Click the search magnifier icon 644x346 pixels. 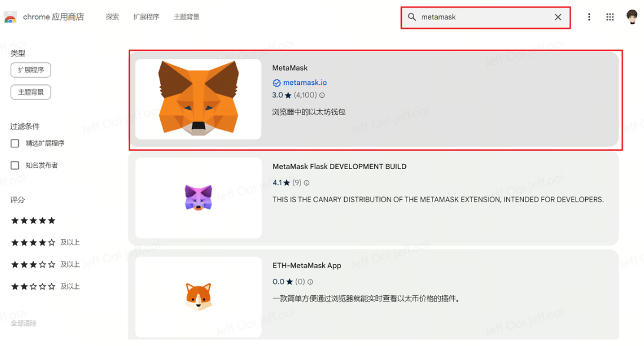click(x=411, y=17)
